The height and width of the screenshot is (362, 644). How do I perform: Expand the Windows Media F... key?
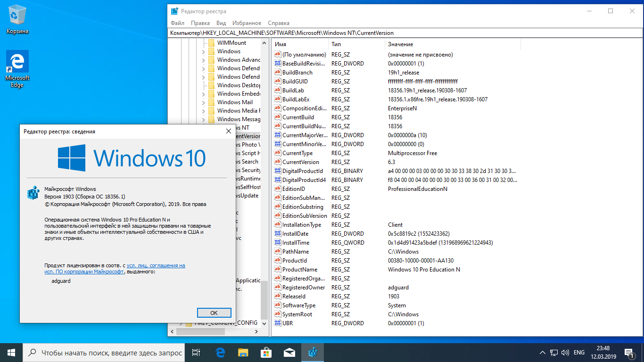[x=203, y=111]
